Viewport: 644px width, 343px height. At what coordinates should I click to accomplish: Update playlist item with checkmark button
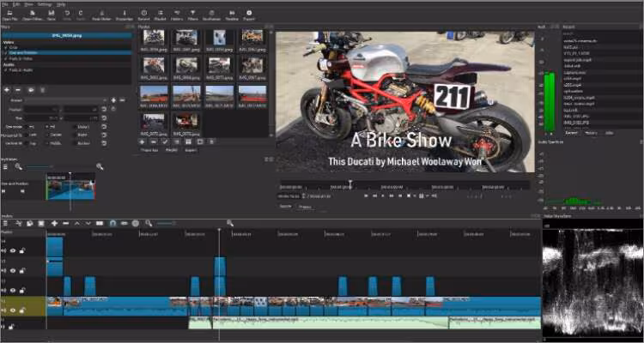coord(165,141)
